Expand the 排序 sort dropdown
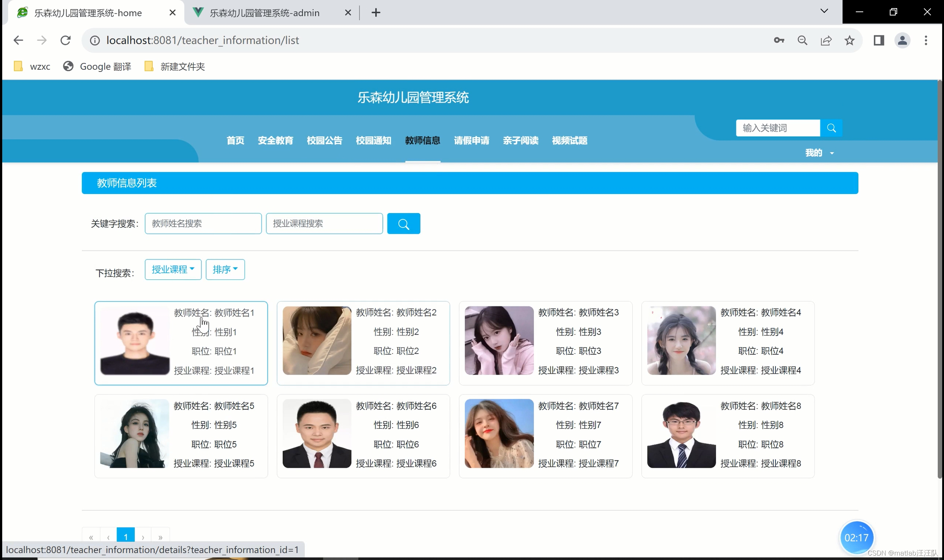The width and height of the screenshot is (944, 560). [x=225, y=269]
